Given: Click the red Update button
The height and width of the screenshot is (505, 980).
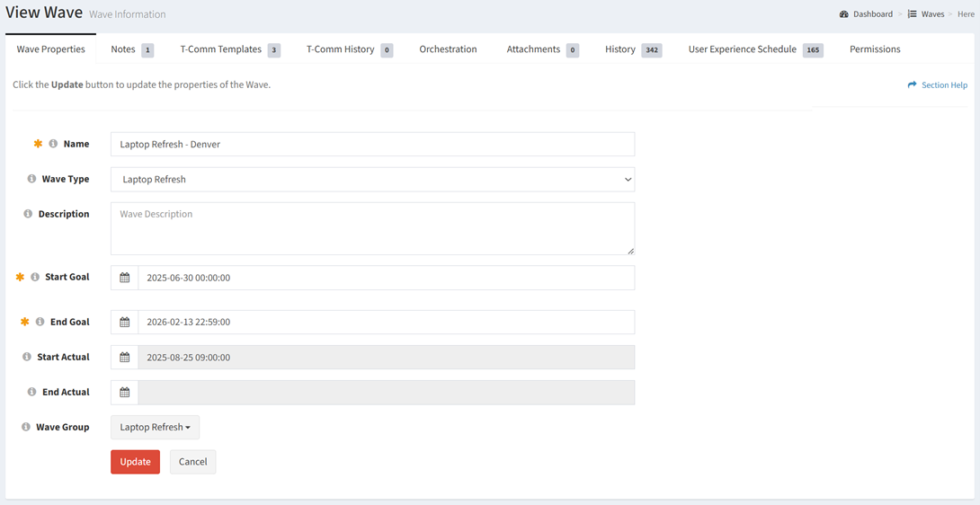Looking at the screenshot, I should pos(135,462).
